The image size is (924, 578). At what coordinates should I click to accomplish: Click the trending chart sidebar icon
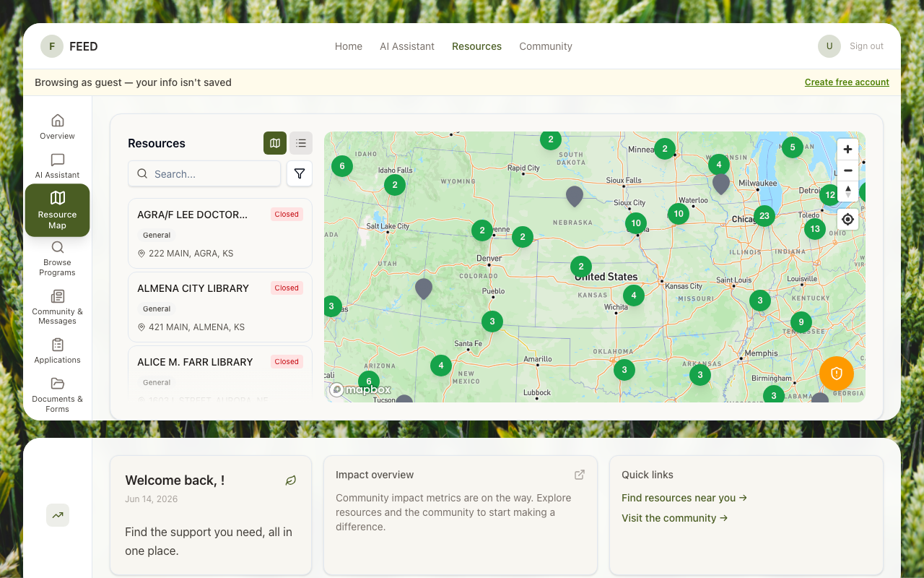tap(58, 515)
